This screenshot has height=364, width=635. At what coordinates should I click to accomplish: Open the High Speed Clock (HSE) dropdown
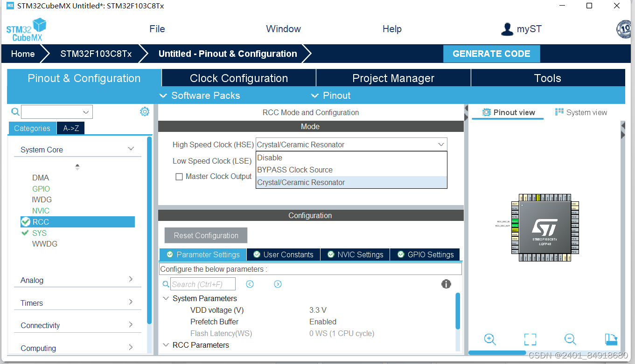pyautogui.click(x=351, y=144)
